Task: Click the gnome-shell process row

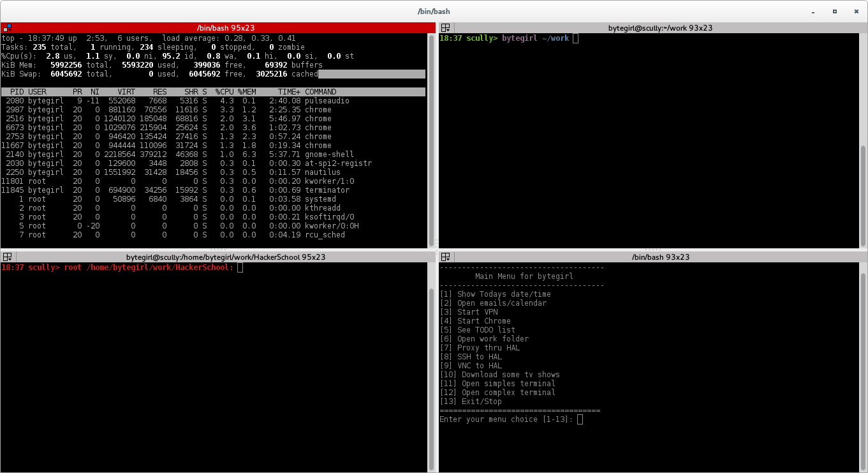Action: [x=213, y=154]
